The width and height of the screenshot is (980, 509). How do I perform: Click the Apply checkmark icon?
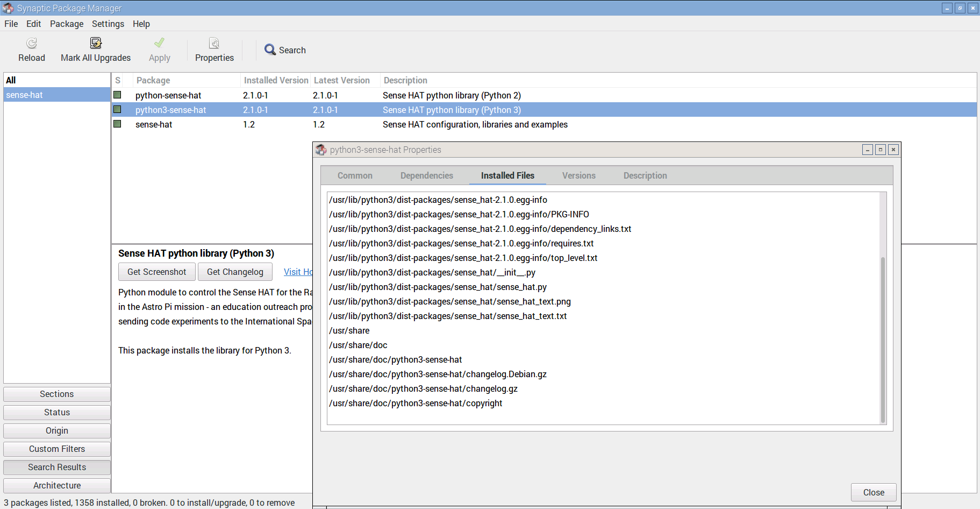pyautogui.click(x=159, y=43)
